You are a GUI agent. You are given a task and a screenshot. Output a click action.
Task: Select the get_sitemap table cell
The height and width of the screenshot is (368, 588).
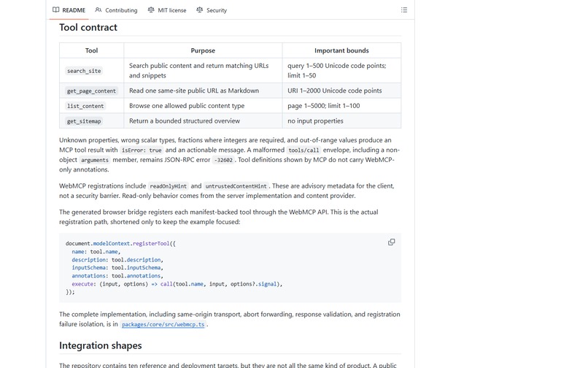[91, 121]
